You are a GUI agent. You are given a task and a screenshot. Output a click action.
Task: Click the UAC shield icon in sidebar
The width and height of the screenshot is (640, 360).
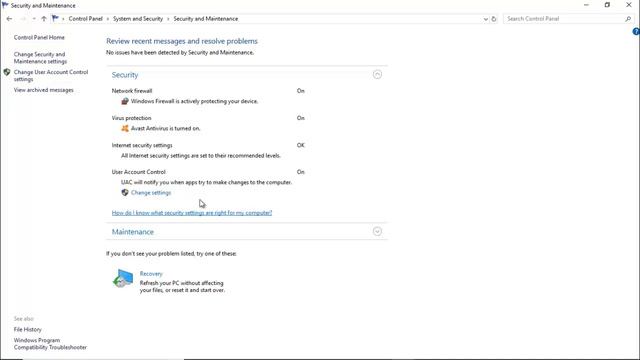(7, 72)
